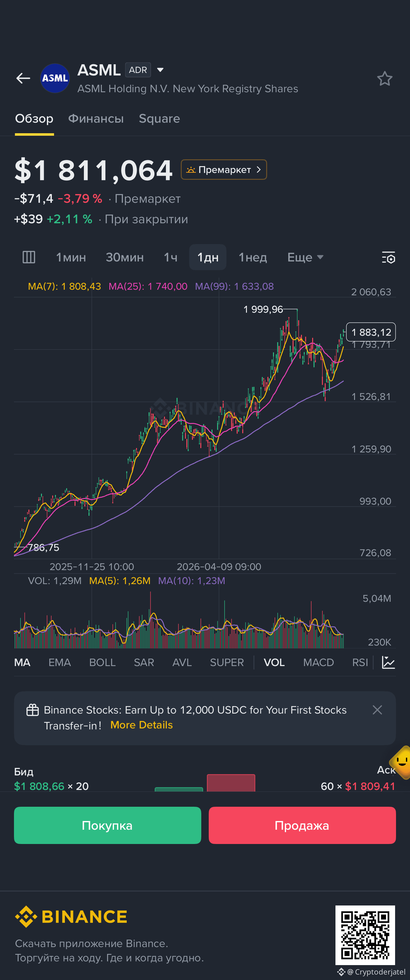This screenshot has width=410, height=980.
Task: Select the 1нед timeframe
Action: click(x=253, y=257)
